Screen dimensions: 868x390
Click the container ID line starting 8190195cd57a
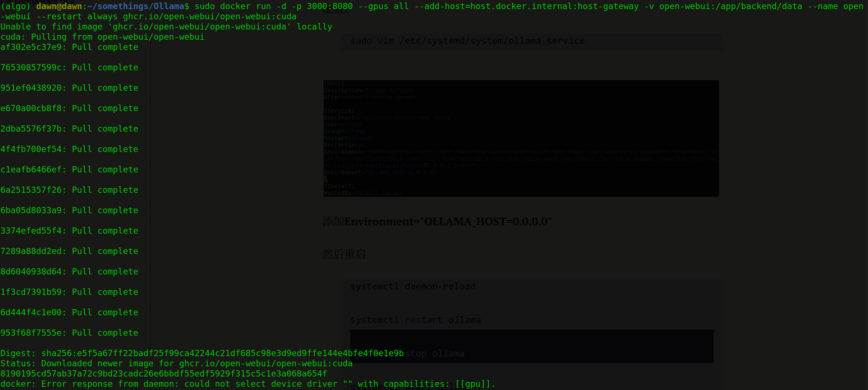164,374
